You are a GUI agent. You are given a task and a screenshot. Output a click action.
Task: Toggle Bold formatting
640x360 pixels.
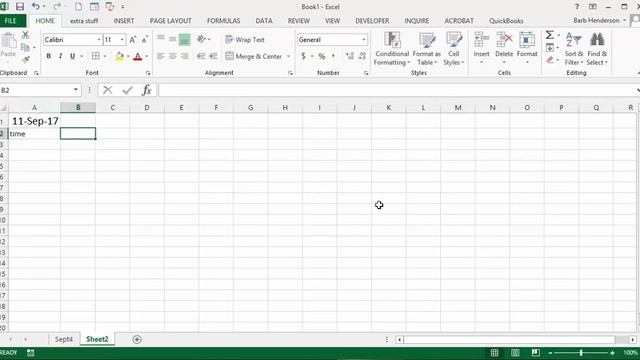click(x=49, y=56)
